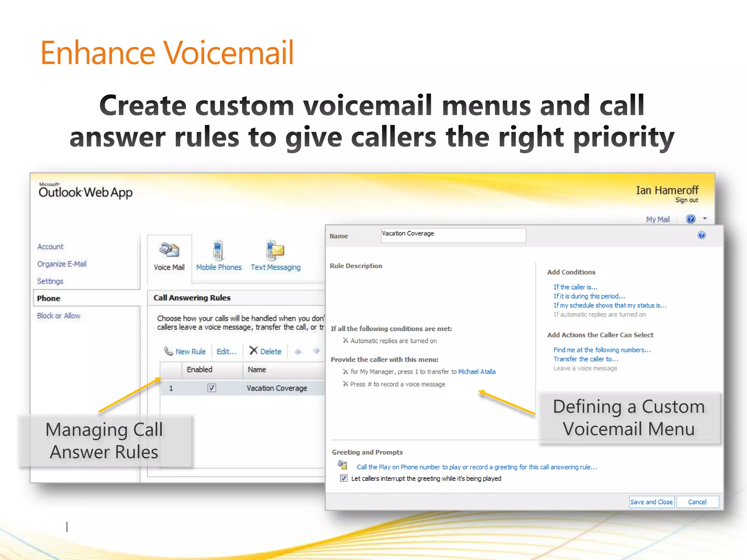The width and height of the screenshot is (747, 560).
Task: Remove Press # voice message option X
Action: (x=345, y=384)
